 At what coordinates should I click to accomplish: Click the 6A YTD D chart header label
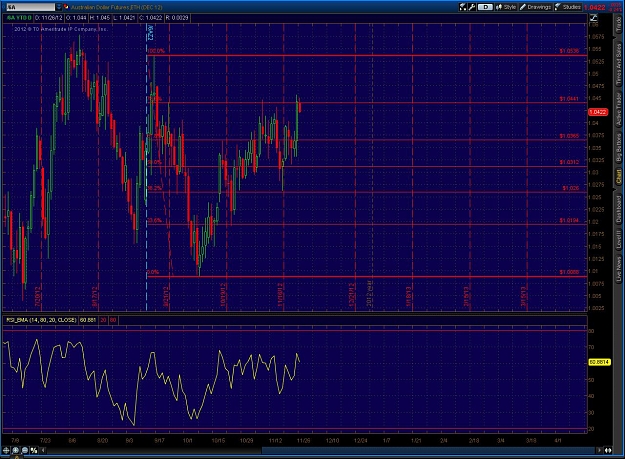coord(19,18)
